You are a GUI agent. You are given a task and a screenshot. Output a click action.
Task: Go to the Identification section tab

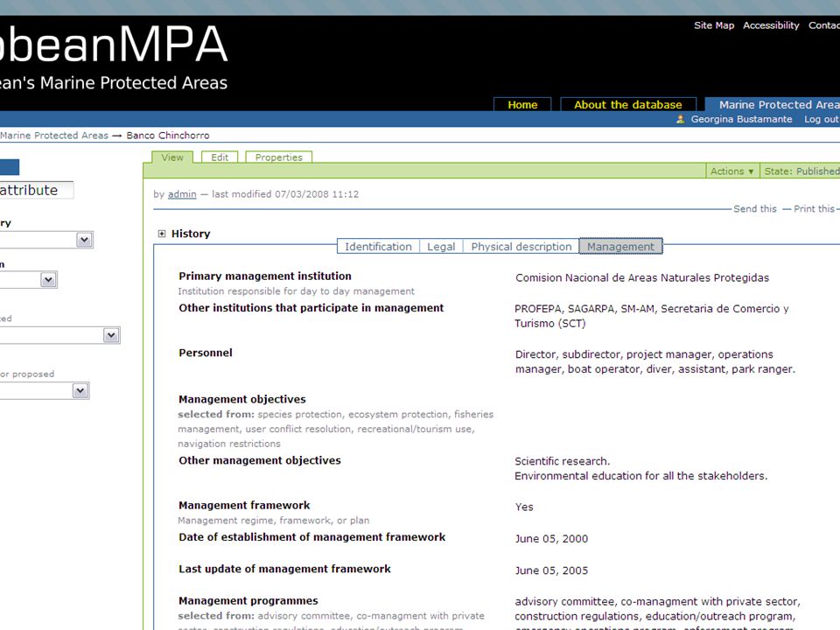click(x=378, y=247)
